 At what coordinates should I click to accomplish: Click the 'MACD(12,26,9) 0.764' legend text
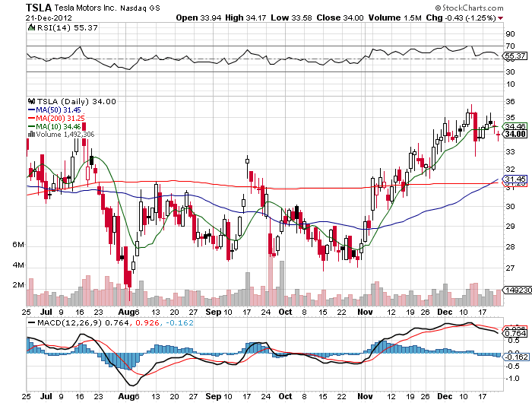[83, 322]
